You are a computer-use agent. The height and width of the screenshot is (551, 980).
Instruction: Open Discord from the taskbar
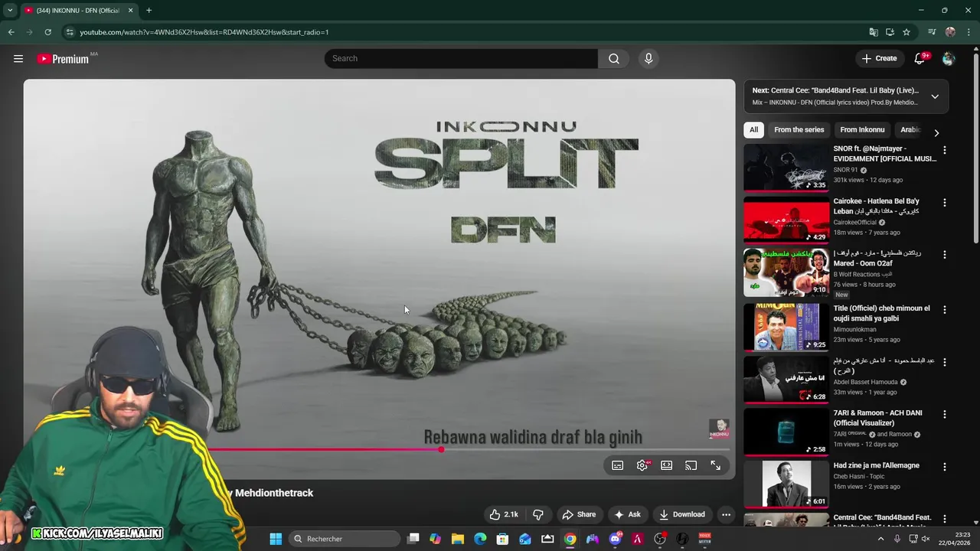[x=615, y=539]
